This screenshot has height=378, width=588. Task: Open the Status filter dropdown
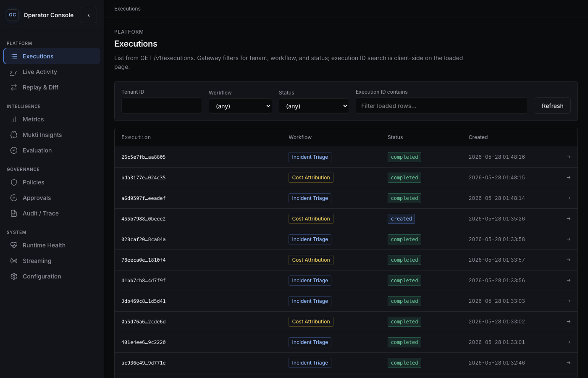(x=314, y=106)
